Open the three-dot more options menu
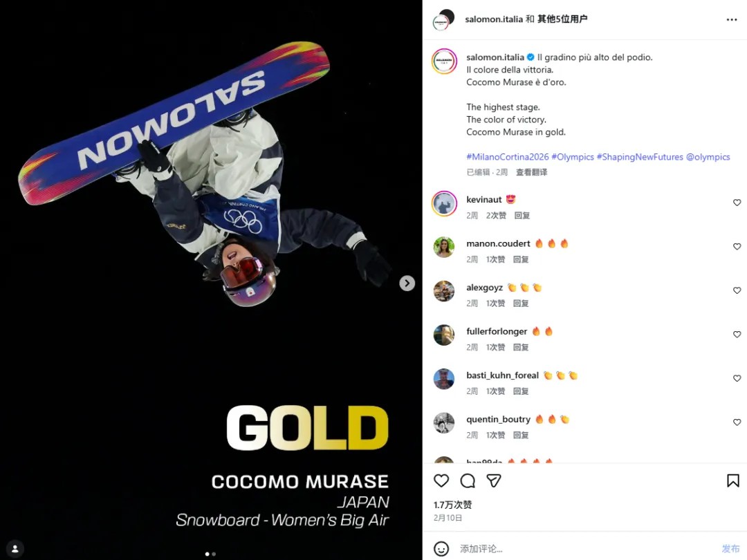Image resolution: width=747 pixels, height=560 pixels. pyautogui.click(x=732, y=19)
